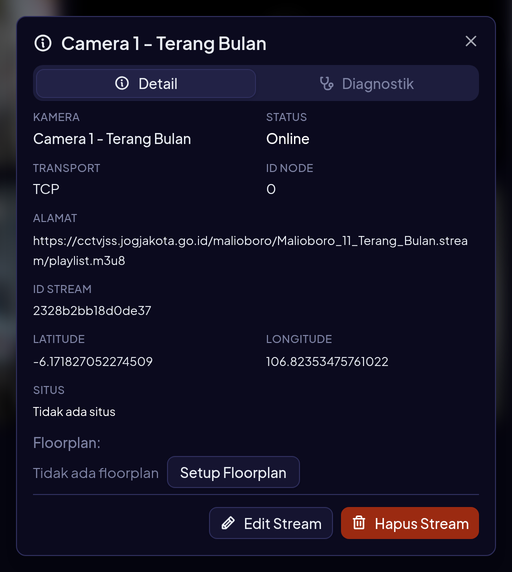
Task: Click the SITUS field label
Action: [49, 390]
